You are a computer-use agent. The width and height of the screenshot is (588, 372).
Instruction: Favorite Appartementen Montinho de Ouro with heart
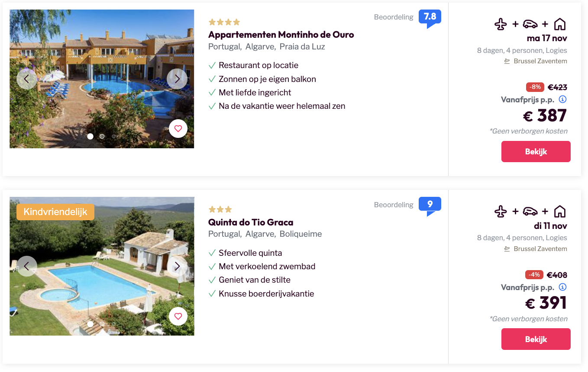178,128
